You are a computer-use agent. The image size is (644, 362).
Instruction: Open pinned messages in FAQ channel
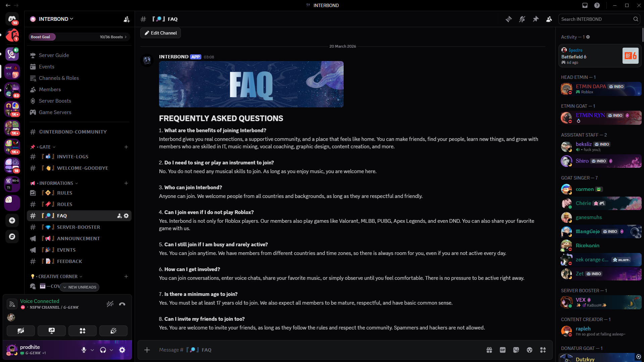click(x=536, y=19)
